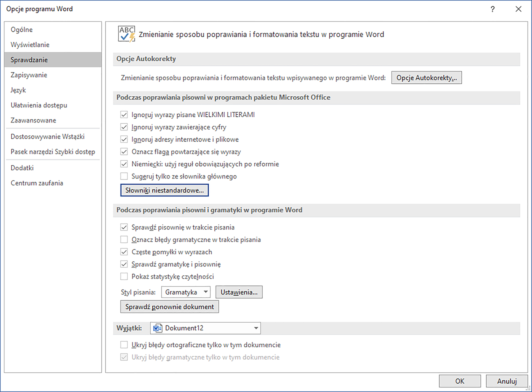This screenshot has width=532, height=392.
Task: Enable Pokaż statystykę czytelności
Action: 124,276
